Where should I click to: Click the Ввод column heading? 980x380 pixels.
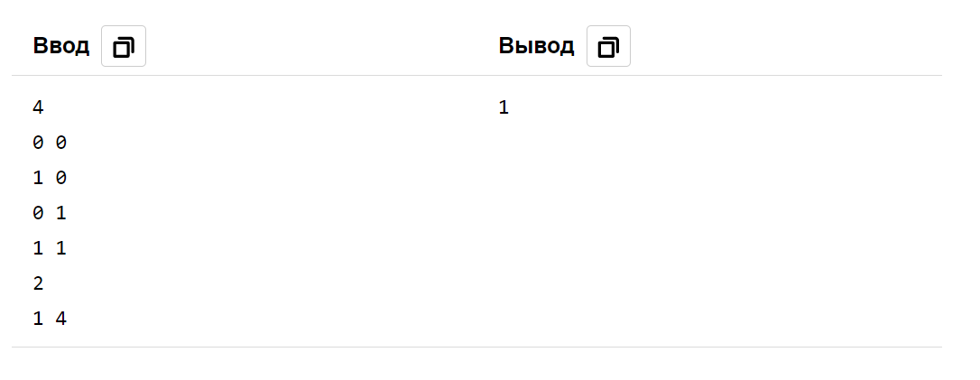pos(60,46)
